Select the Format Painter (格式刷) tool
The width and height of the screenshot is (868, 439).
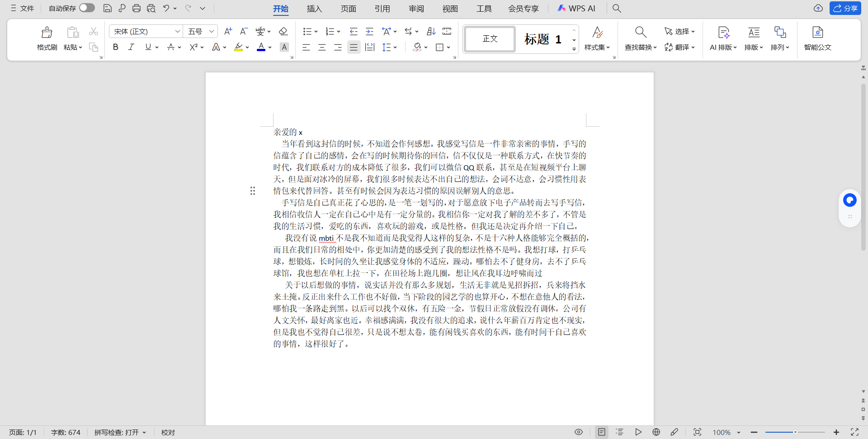point(47,38)
